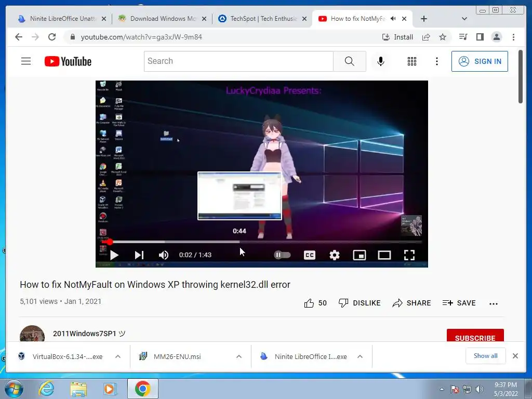
Task: Expand Ninite LibreOffice download options chevron
Action: pos(360,356)
